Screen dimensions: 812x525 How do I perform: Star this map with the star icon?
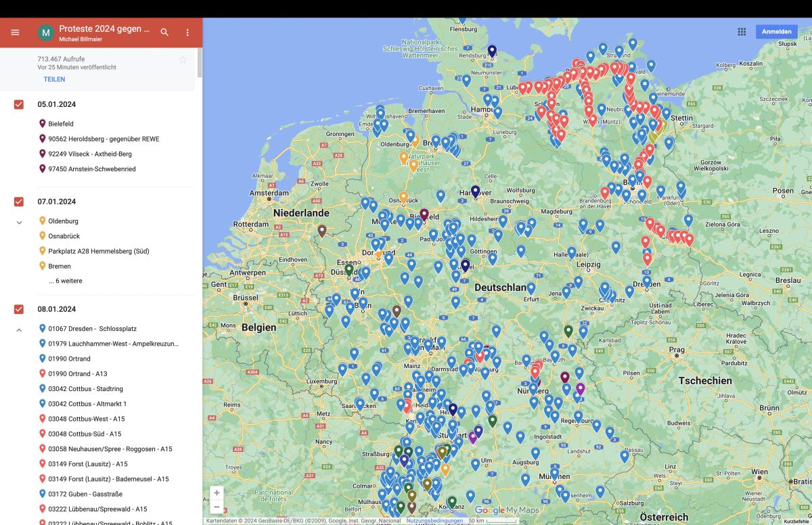pyautogui.click(x=183, y=60)
